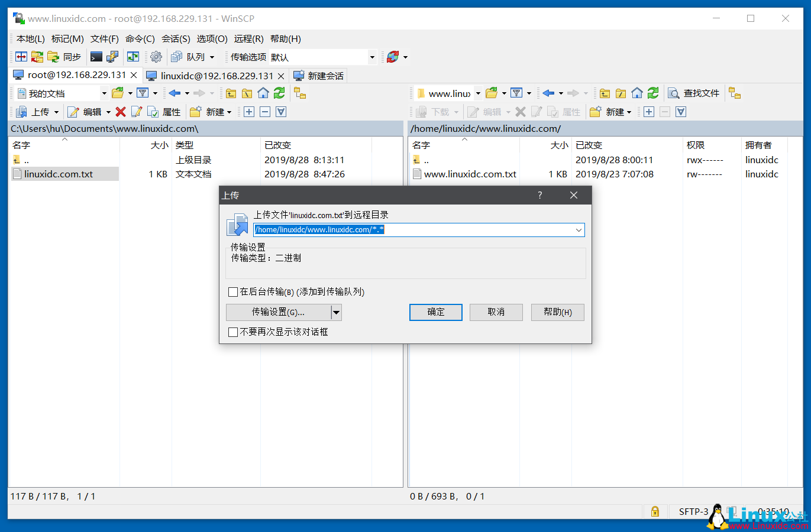This screenshot has width=811, height=532.
Task: Go to local home directory icon
Action: 263,93
